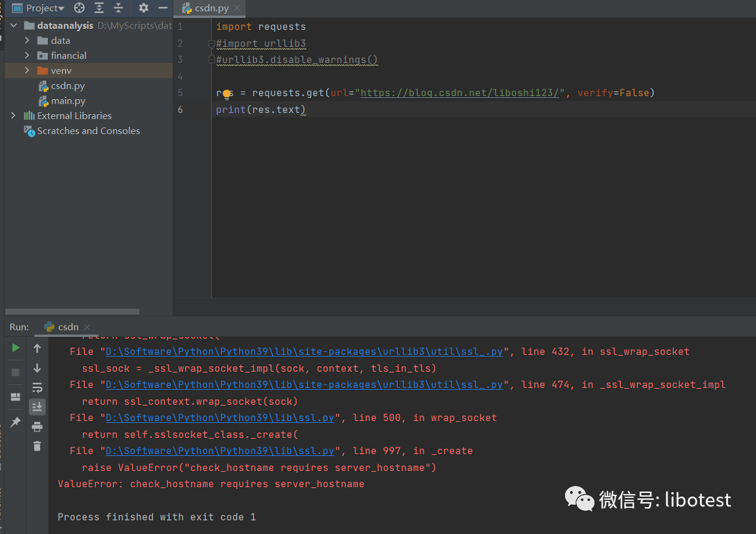Select the csdn Run tab

click(67, 327)
